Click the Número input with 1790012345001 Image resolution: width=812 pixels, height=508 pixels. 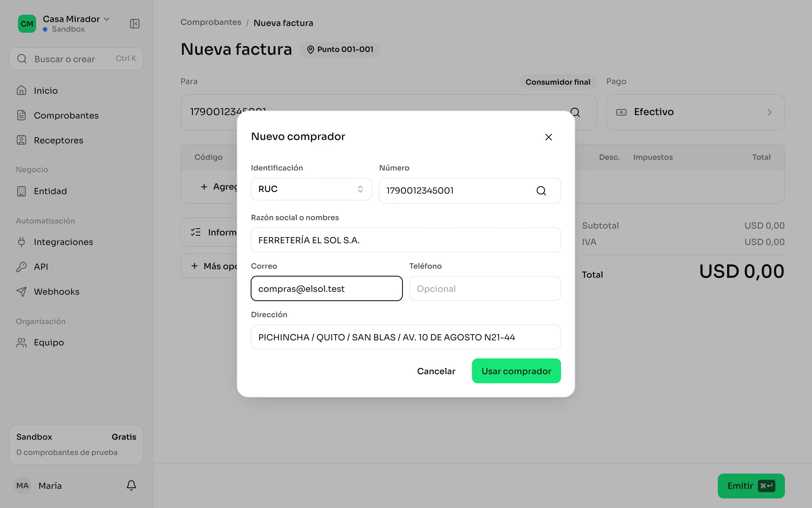pyautogui.click(x=469, y=190)
